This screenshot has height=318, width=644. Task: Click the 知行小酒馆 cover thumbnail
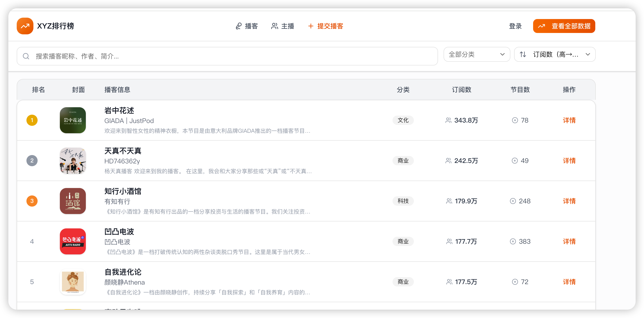73,201
